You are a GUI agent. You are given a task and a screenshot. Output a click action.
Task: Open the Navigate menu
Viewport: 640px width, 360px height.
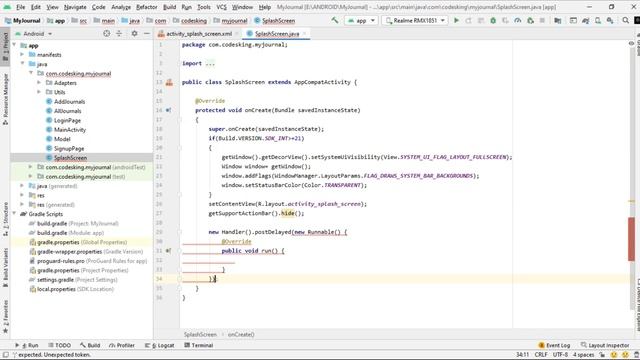(x=75, y=7)
